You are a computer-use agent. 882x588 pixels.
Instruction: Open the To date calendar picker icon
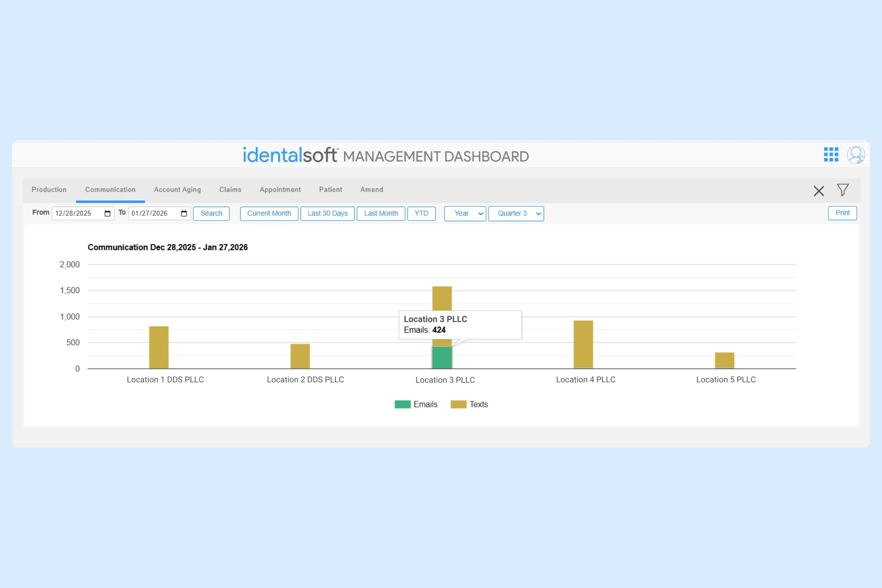point(184,213)
